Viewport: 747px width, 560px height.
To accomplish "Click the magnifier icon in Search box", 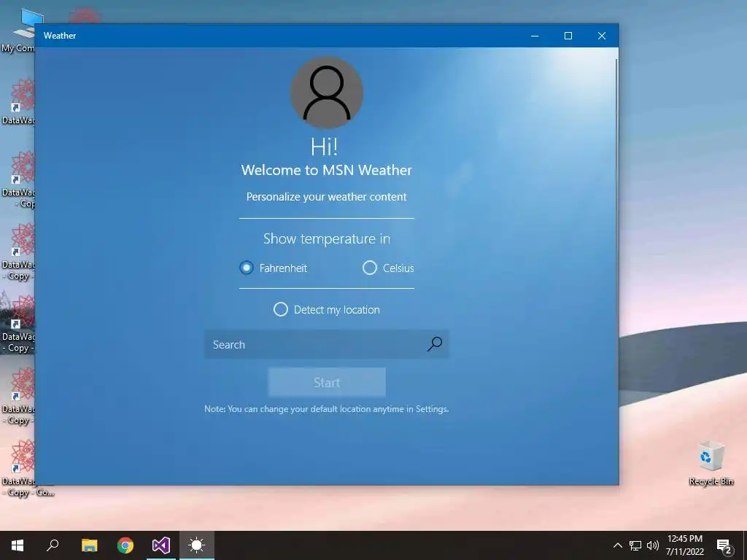I will click(435, 344).
